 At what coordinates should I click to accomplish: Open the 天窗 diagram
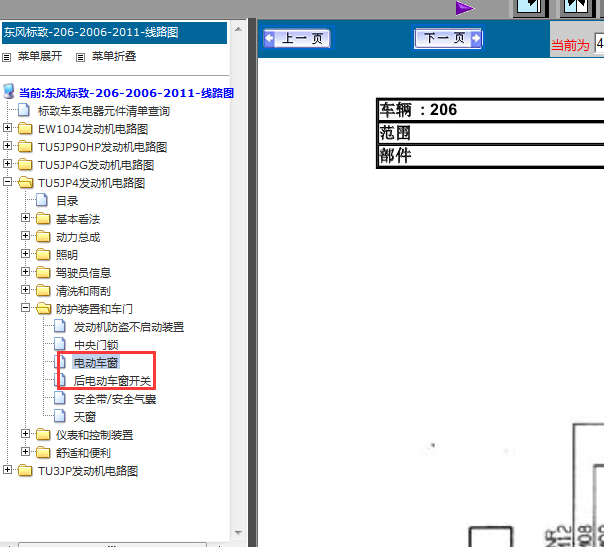[x=85, y=417]
